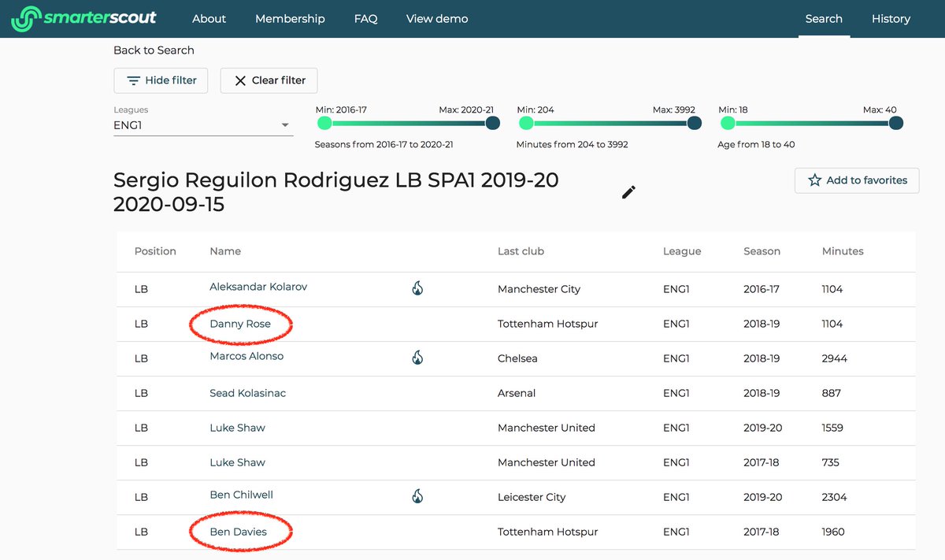
Task: Click the Hide filter button
Action: pos(161,80)
